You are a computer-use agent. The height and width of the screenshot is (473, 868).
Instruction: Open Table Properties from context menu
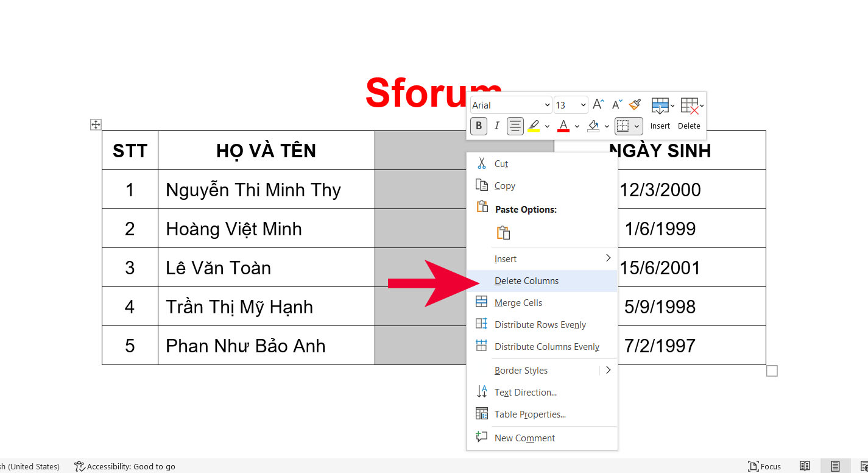pos(530,414)
